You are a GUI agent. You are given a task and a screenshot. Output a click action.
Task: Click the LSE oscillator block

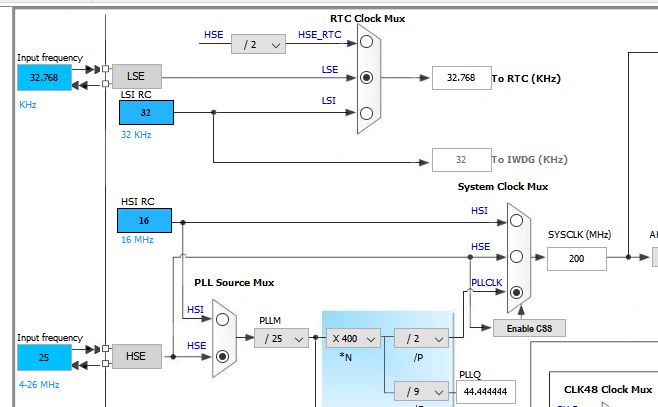(136, 76)
